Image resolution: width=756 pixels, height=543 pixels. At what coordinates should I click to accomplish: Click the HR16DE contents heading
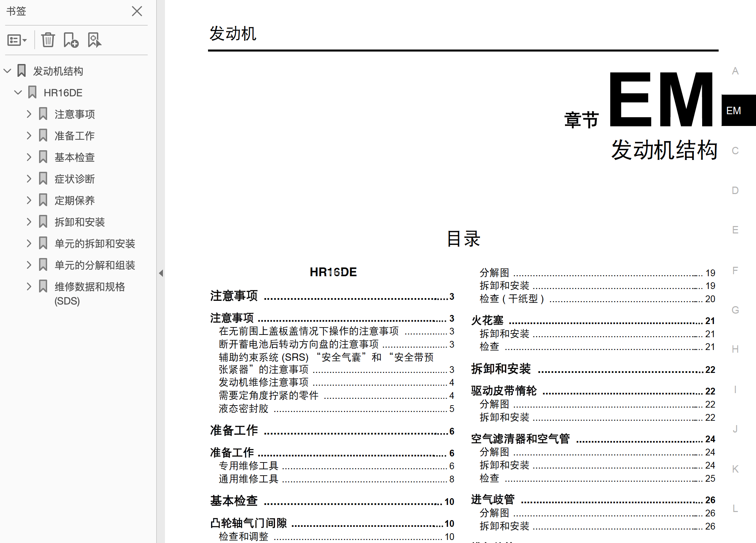pyautogui.click(x=333, y=272)
